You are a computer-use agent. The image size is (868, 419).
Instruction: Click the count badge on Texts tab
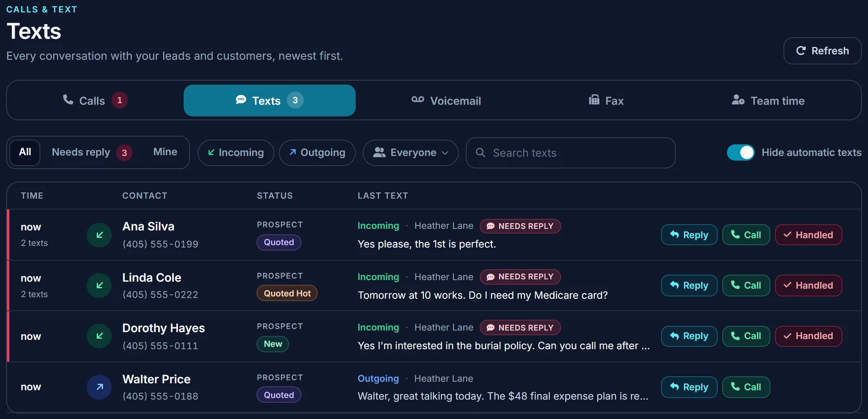pos(295,100)
